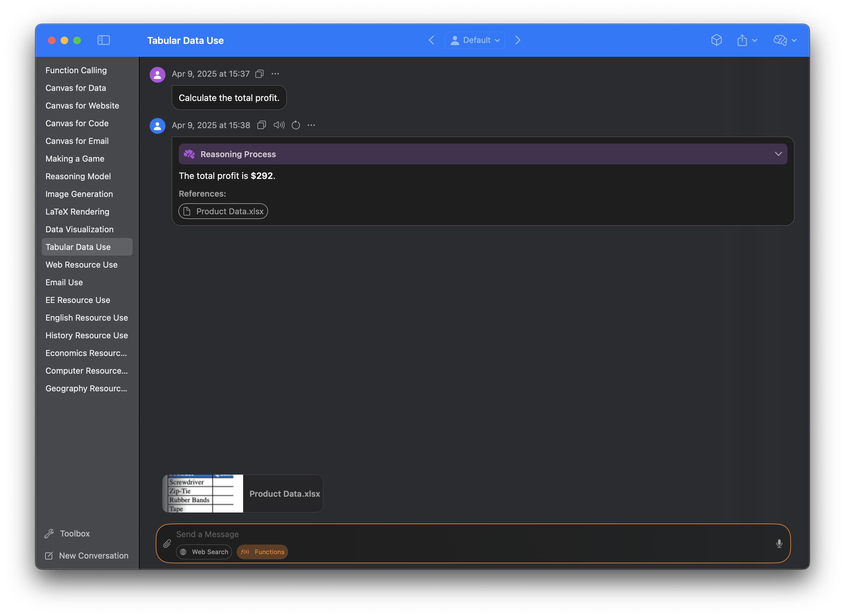Regenerate the assistant response
Viewport: 845px width, 616px height.
296,125
